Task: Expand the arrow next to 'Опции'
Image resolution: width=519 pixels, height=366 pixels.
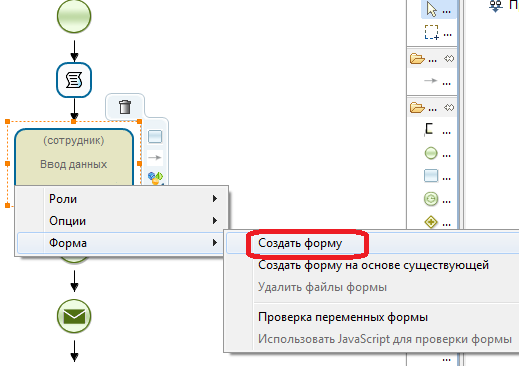Action: [x=215, y=221]
